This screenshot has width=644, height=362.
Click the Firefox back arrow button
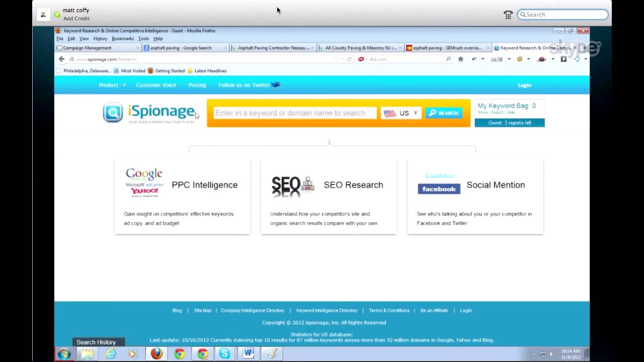(x=61, y=59)
